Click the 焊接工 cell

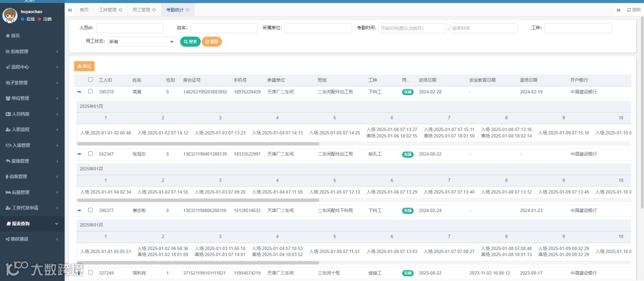tap(375, 273)
